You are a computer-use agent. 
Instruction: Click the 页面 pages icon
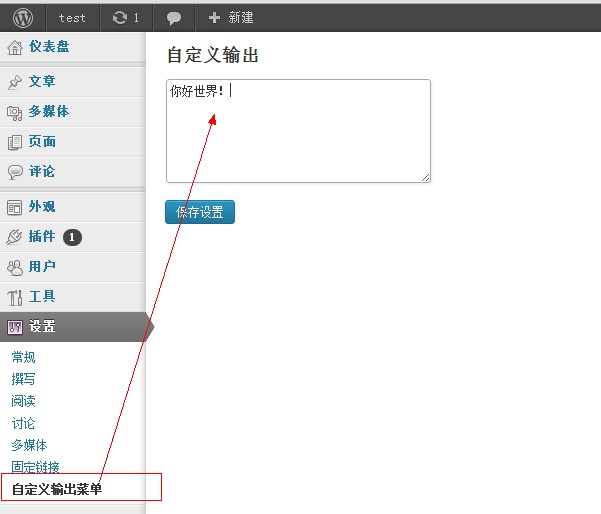pos(15,142)
